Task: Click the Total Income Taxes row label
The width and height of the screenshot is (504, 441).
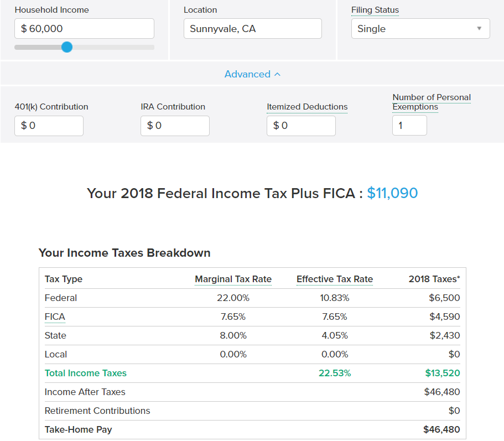Action: click(86, 373)
